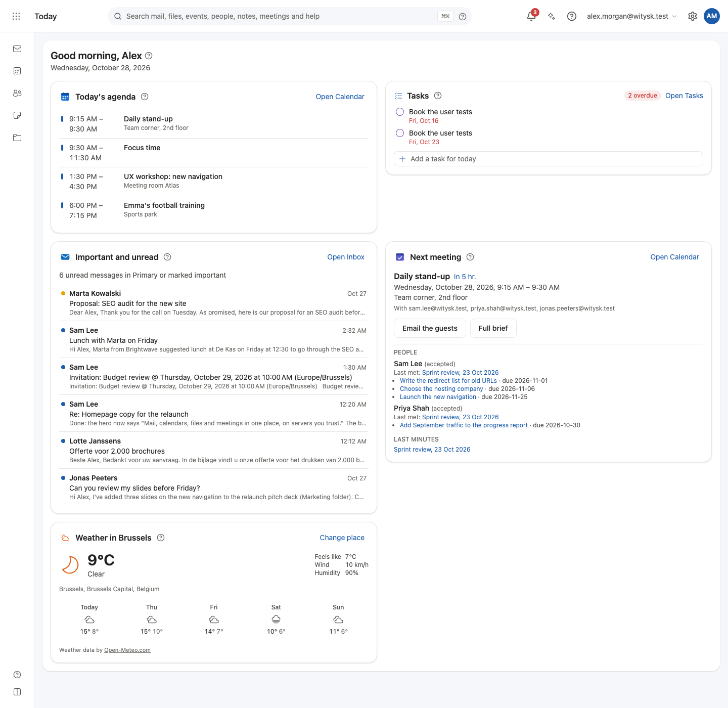Open Sam Lee's Sprint review last met link
The width and height of the screenshot is (728, 708).
click(461, 373)
